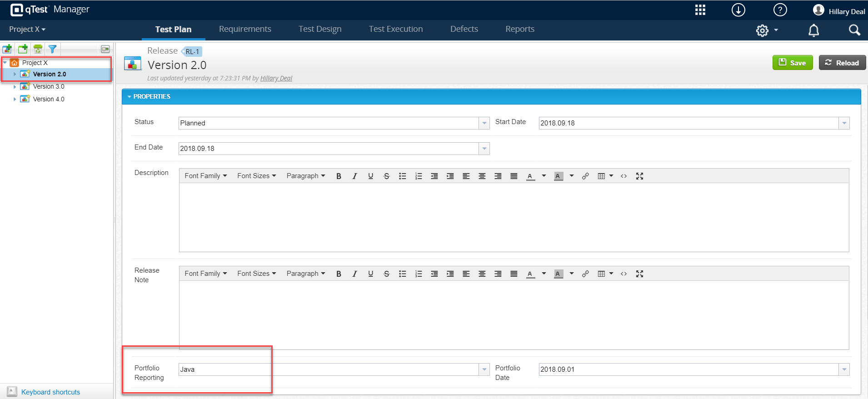Viewport: 868px width, 399px height.
Task: Toggle bold in Description editor
Action: [339, 176]
